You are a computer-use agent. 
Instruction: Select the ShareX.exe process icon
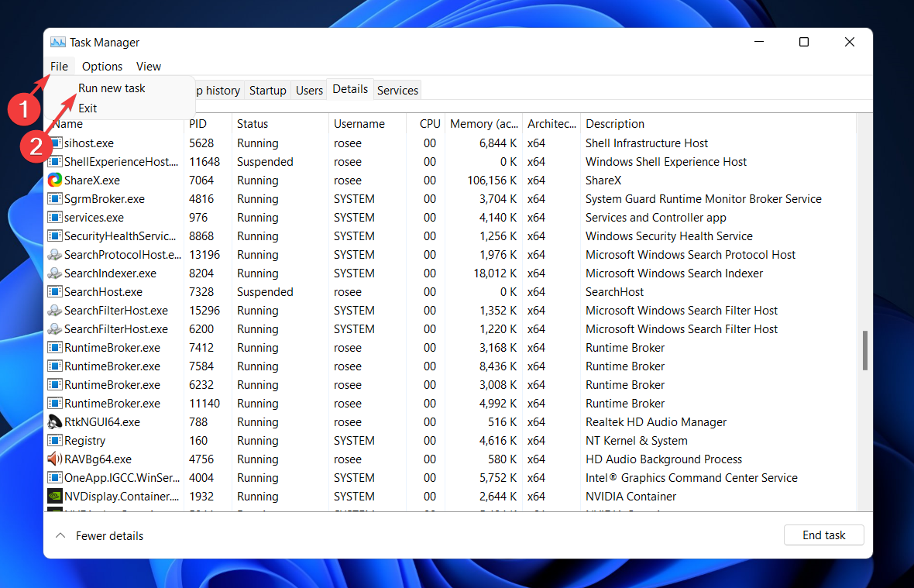pyautogui.click(x=54, y=180)
